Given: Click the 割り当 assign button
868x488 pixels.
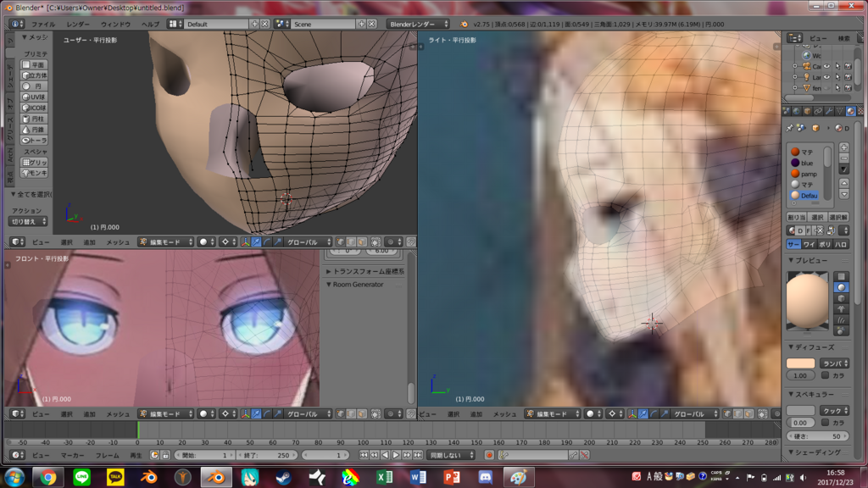Looking at the screenshot, I should coord(795,218).
